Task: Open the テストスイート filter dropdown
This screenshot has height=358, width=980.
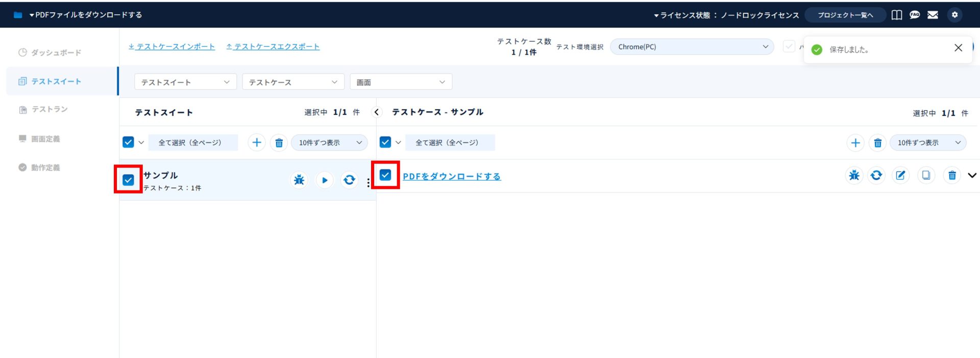Action: (185, 82)
